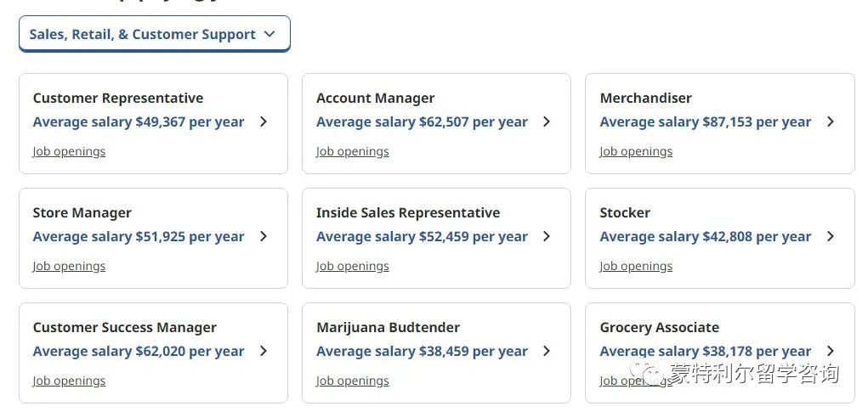The width and height of the screenshot is (868, 412).
Task: Click chevron arrow beside Inside Sales Representative salary
Action: coord(547,237)
